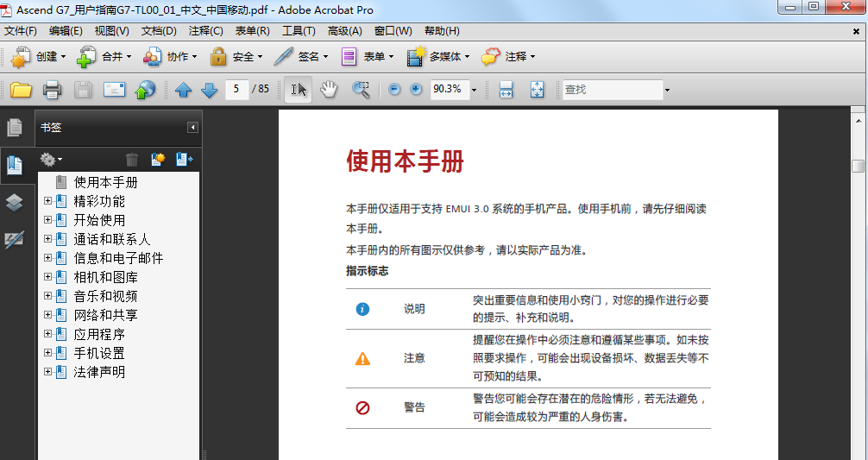Open the Layers panel icon
Viewport: 868px width, 460px height.
pyautogui.click(x=15, y=203)
